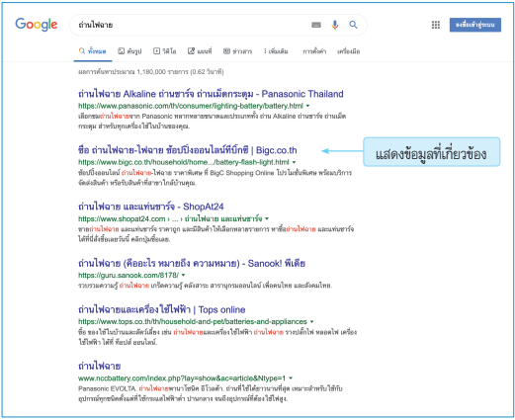515x420 pixels.
Task: Click the guru.sanook.com green URL
Action: tap(129, 275)
